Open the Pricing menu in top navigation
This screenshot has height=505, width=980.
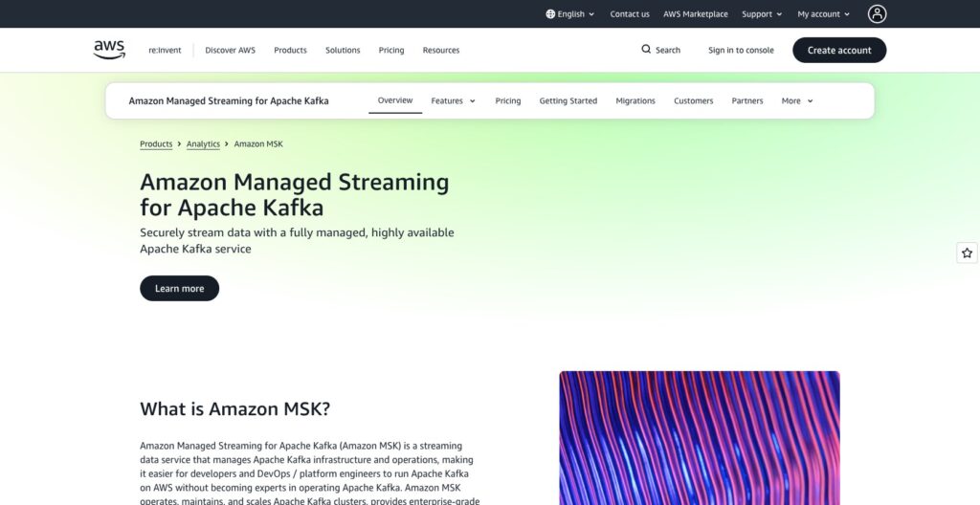pyautogui.click(x=391, y=50)
